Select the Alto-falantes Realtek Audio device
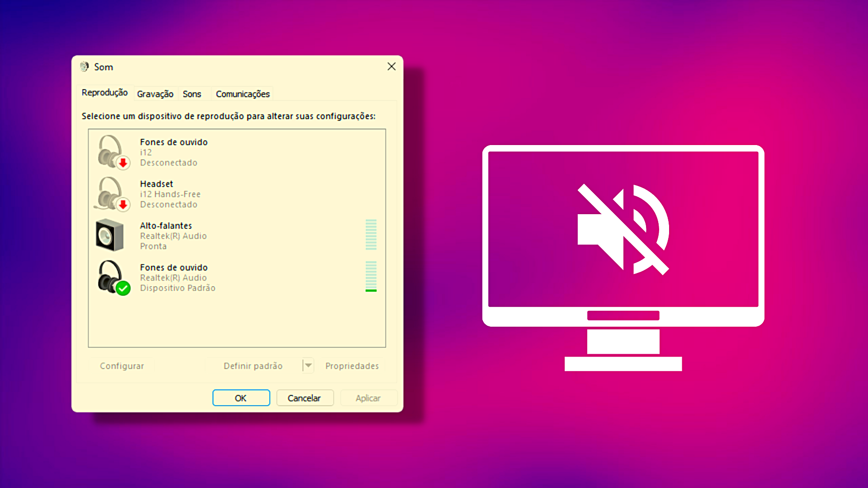 tap(236, 235)
